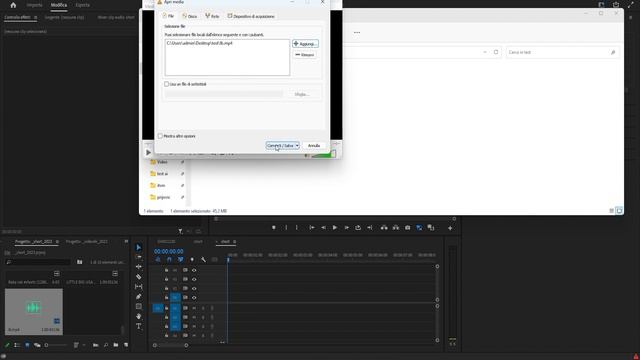
Task: Export frame with camera icon
Action: [x=407, y=228]
